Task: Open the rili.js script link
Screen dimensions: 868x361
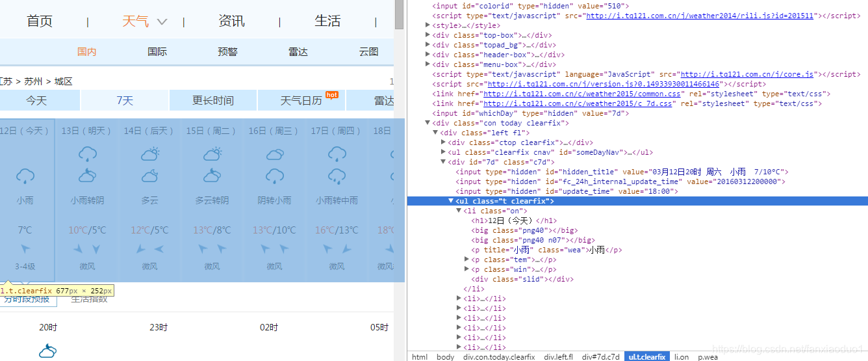Action: pos(700,16)
